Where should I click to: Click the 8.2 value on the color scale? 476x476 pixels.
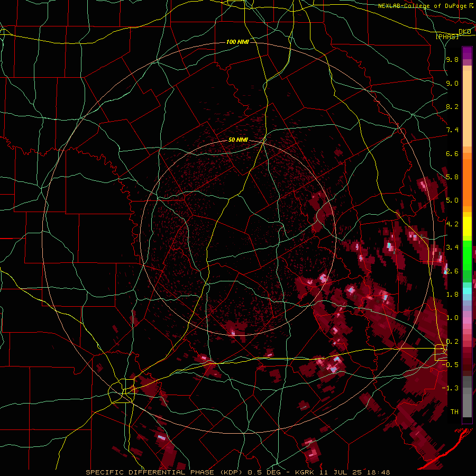(x=452, y=106)
